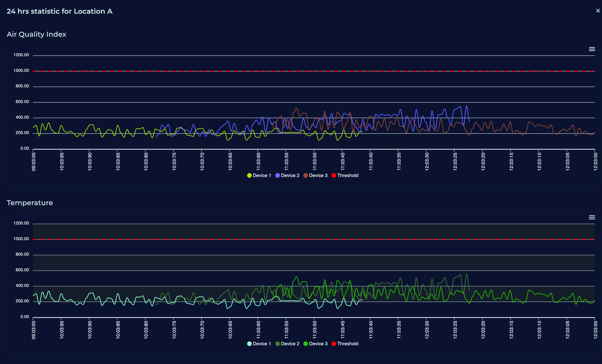Click the 0.00 y-axis label on Temperature chart
This screenshot has height=364, width=602.
[25, 317]
